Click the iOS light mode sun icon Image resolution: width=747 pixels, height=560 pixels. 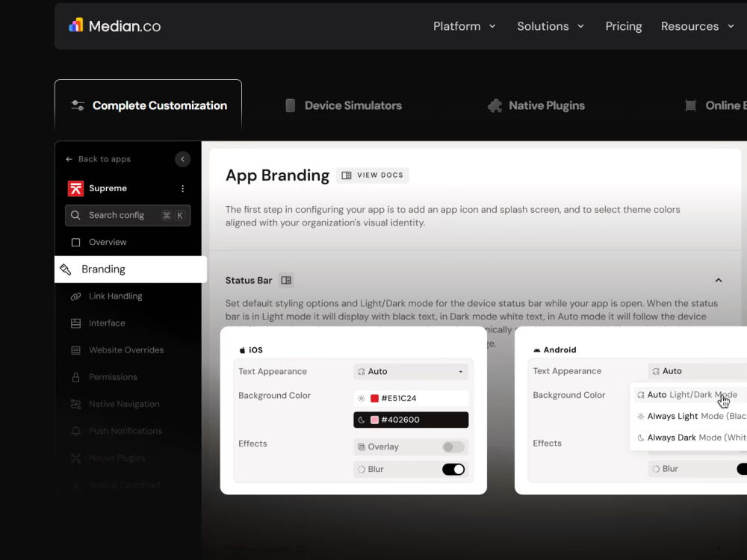[x=362, y=398]
